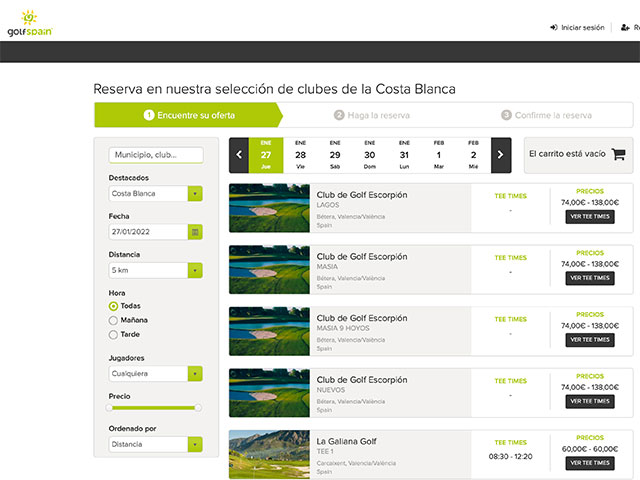Image resolution: width=640 pixels, height=480 pixels.
Task: Go to previous dates with left arrow
Action: [239, 155]
